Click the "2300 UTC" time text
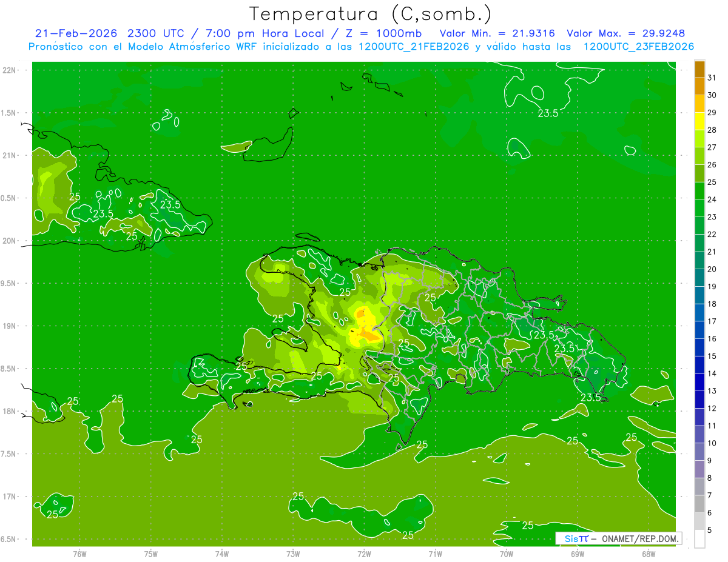 pos(158,33)
